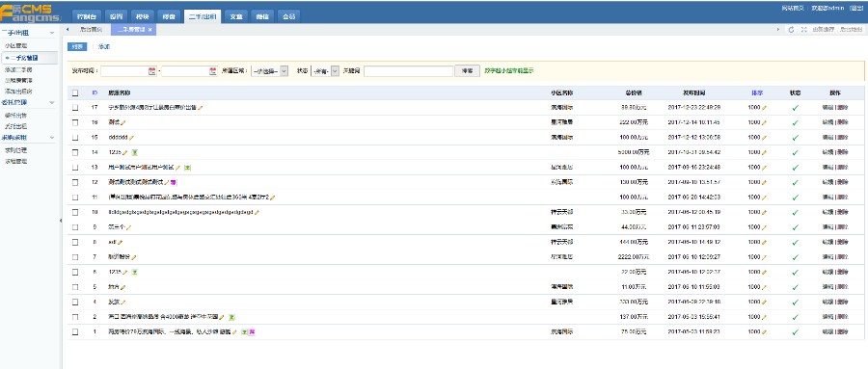Toggle green status checkmark in row 16

click(796, 122)
